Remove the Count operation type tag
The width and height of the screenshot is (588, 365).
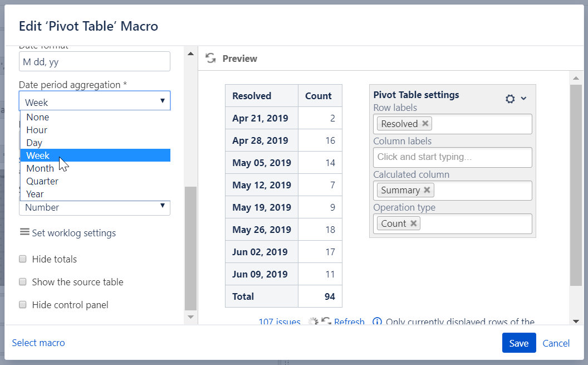[414, 223]
